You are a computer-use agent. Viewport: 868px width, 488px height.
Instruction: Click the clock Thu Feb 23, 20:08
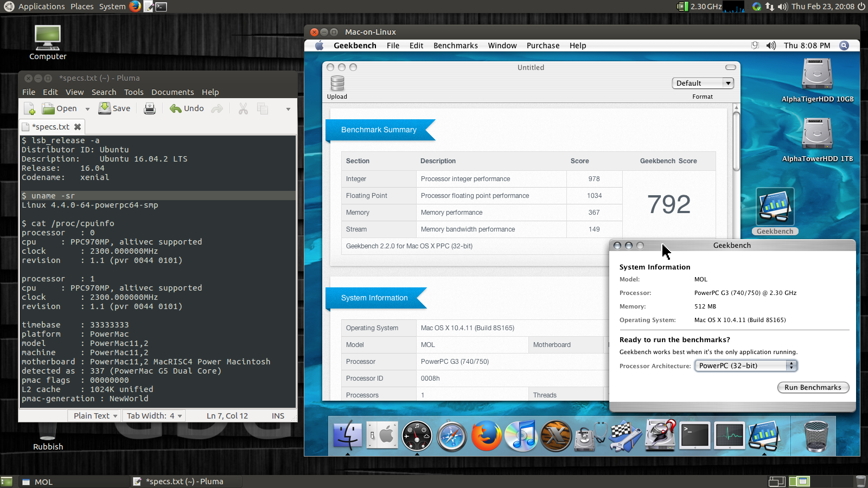point(823,7)
